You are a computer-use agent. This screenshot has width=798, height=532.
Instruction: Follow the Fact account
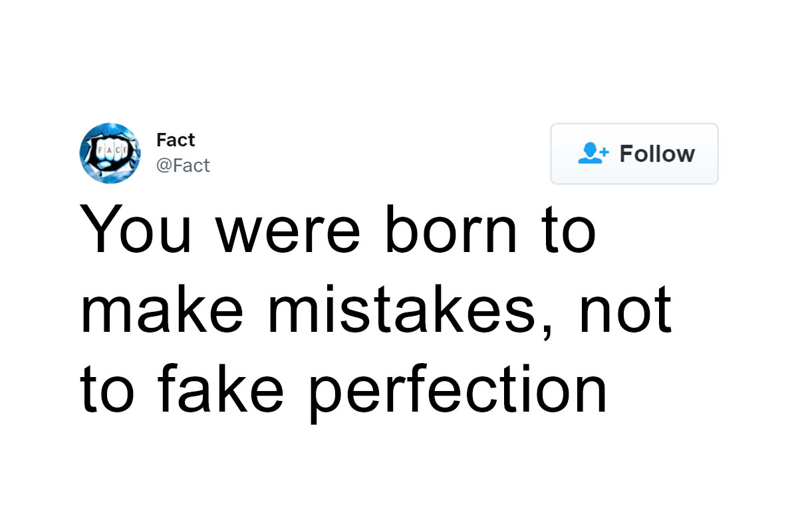(x=634, y=154)
